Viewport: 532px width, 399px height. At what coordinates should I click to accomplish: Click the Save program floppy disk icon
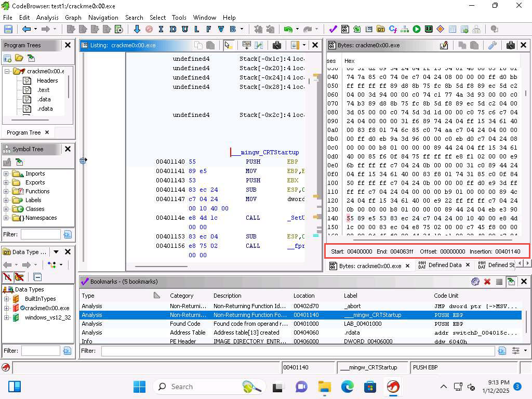coord(8,29)
